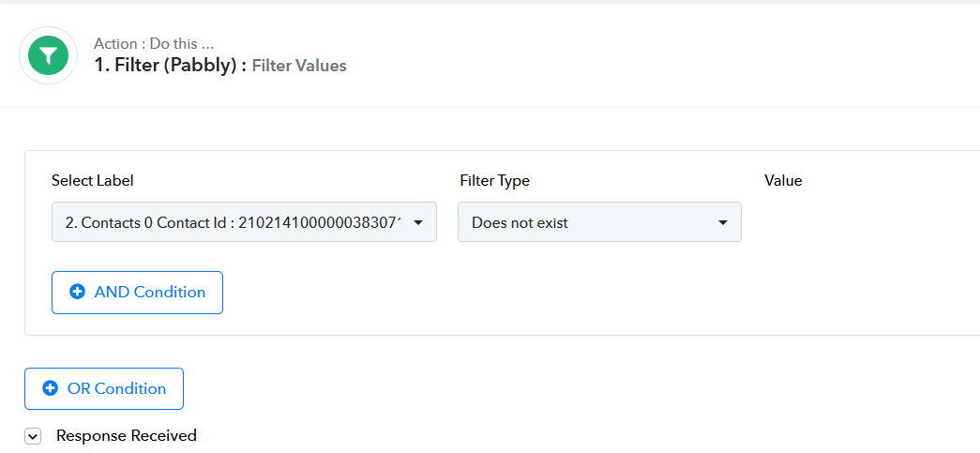Add an OR Condition
Viewport: 980px width, 453px height.
(x=104, y=388)
